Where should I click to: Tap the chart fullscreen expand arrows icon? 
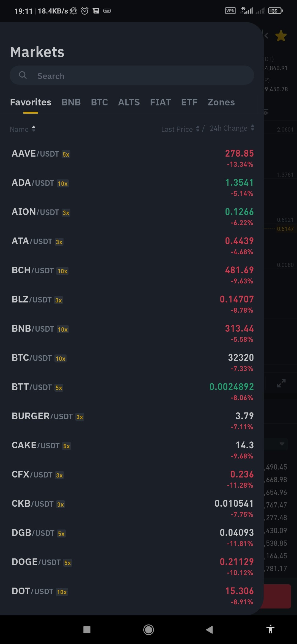coord(281,383)
